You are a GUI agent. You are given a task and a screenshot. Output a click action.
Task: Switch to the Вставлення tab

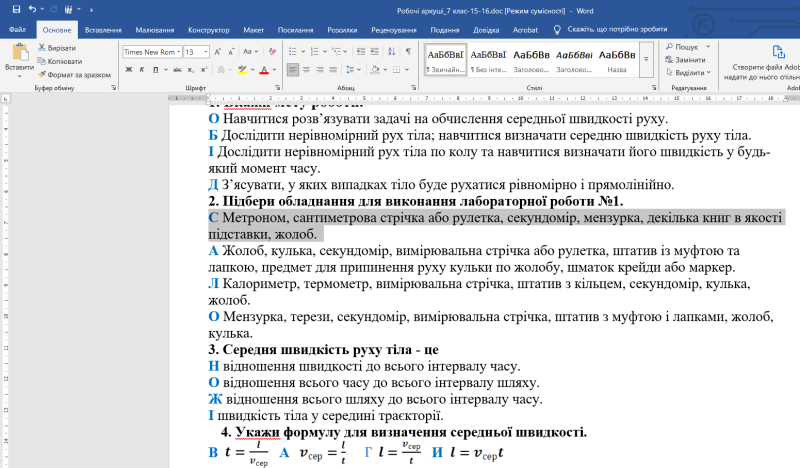[103, 30]
